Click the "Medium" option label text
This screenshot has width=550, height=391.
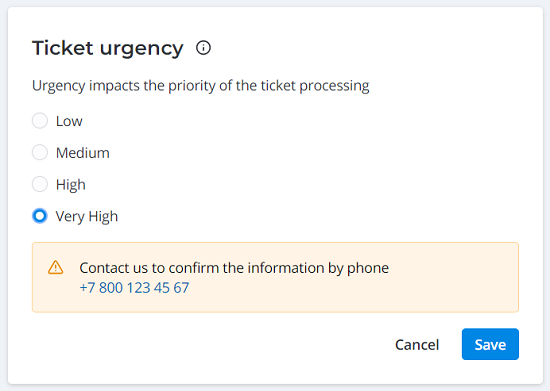83,153
